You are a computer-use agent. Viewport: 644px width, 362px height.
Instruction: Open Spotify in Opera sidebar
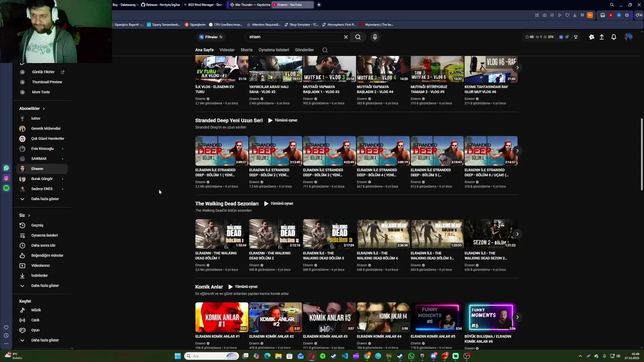tap(6, 188)
